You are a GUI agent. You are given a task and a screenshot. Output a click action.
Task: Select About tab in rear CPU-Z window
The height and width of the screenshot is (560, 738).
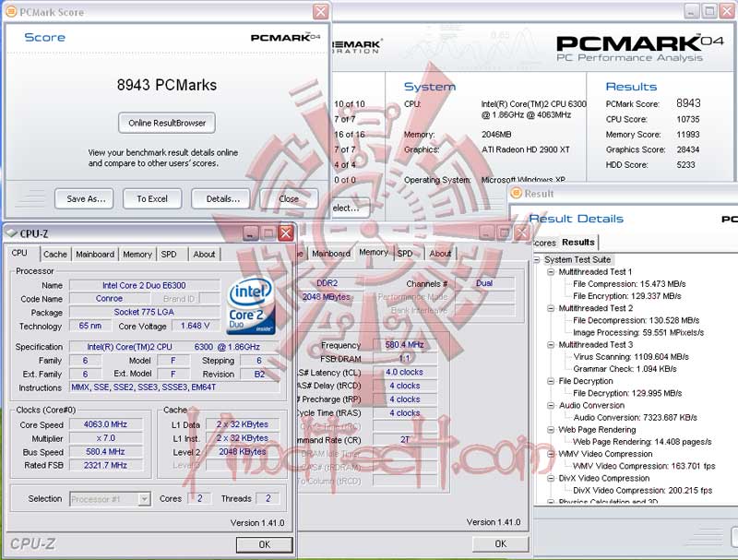[440, 254]
